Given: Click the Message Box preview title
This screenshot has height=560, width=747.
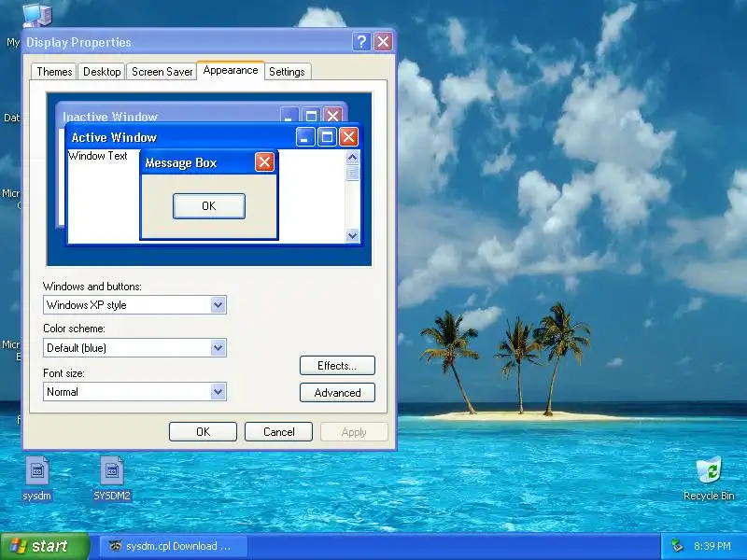Looking at the screenshot, I should click(x=181, y=162).
